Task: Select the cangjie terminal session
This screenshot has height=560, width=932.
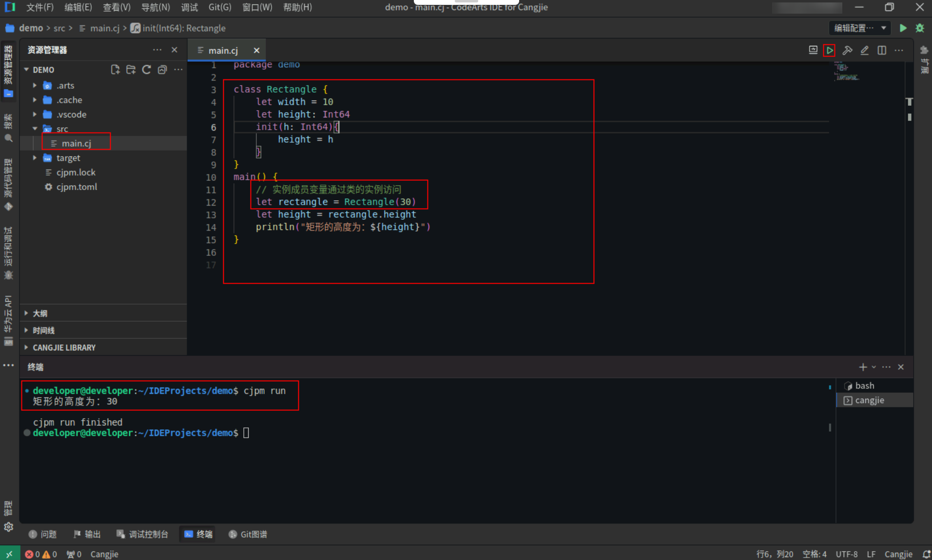Action: [x=874, y=400]
